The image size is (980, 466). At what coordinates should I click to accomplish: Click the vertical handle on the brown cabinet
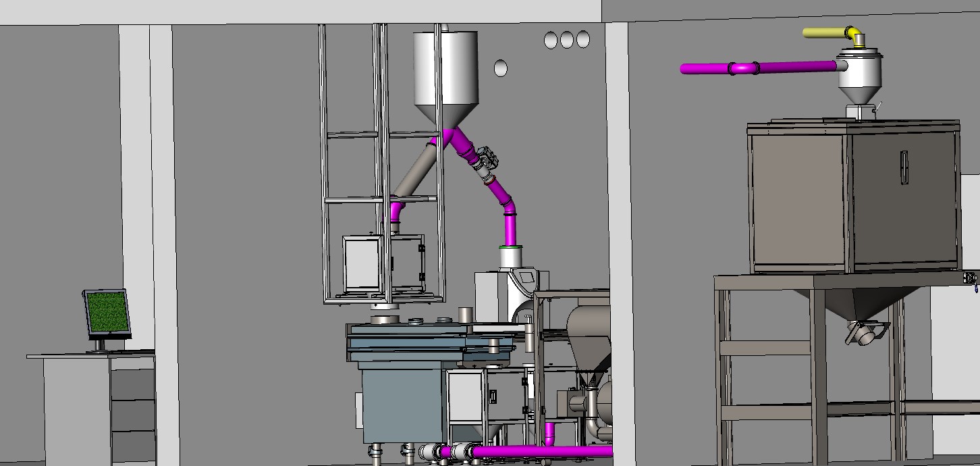[904, 166]
